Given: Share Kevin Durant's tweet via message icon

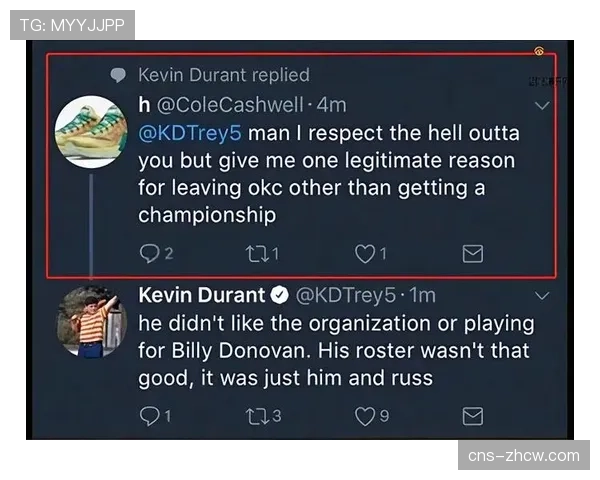Looking at the screenshot, I should coord(472,415).
